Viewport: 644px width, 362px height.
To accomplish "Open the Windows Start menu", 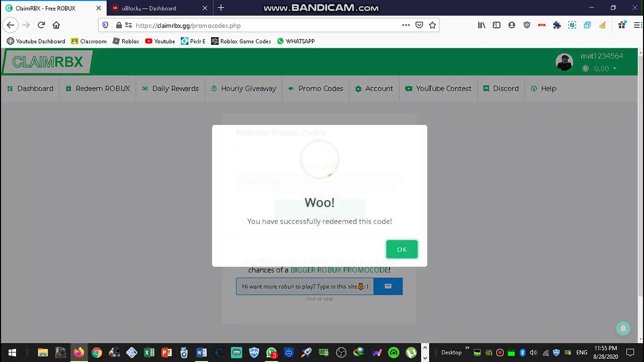I will coord(12,353).
